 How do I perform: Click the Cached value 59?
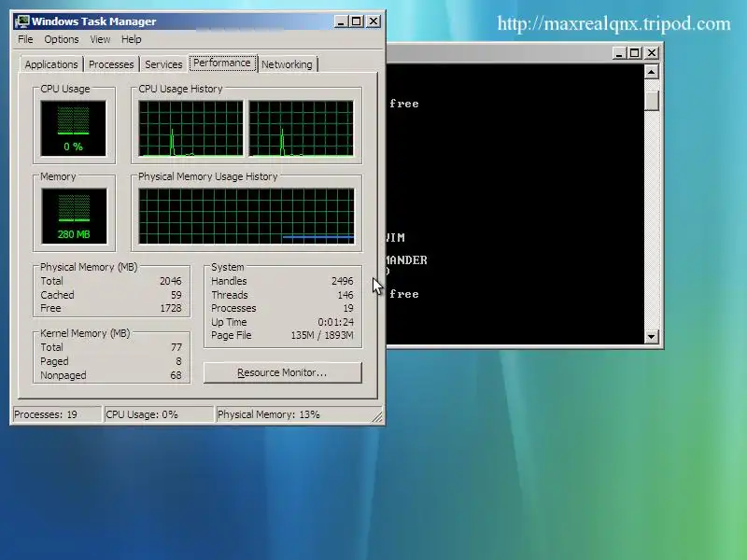point(176,295)
